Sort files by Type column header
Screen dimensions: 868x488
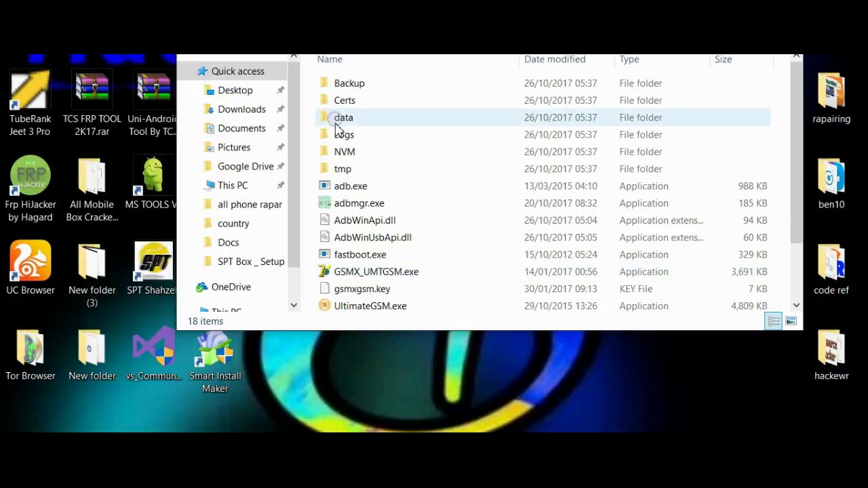pyautogui.click(x=629, y=59)
